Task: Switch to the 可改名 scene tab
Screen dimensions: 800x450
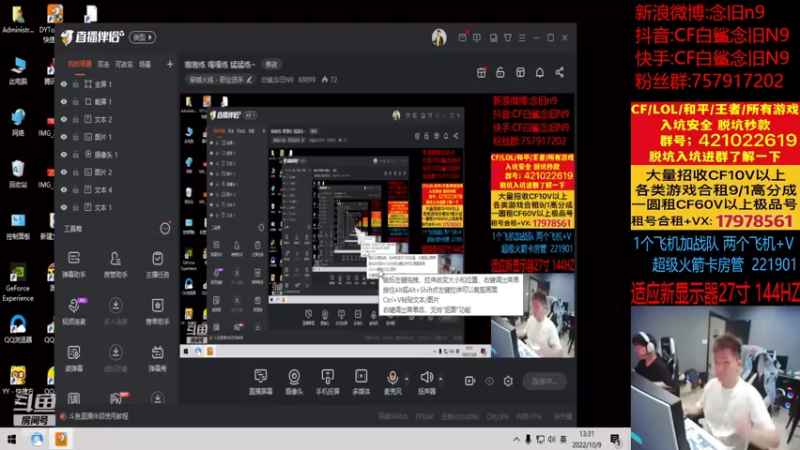Action: point(124,64)
